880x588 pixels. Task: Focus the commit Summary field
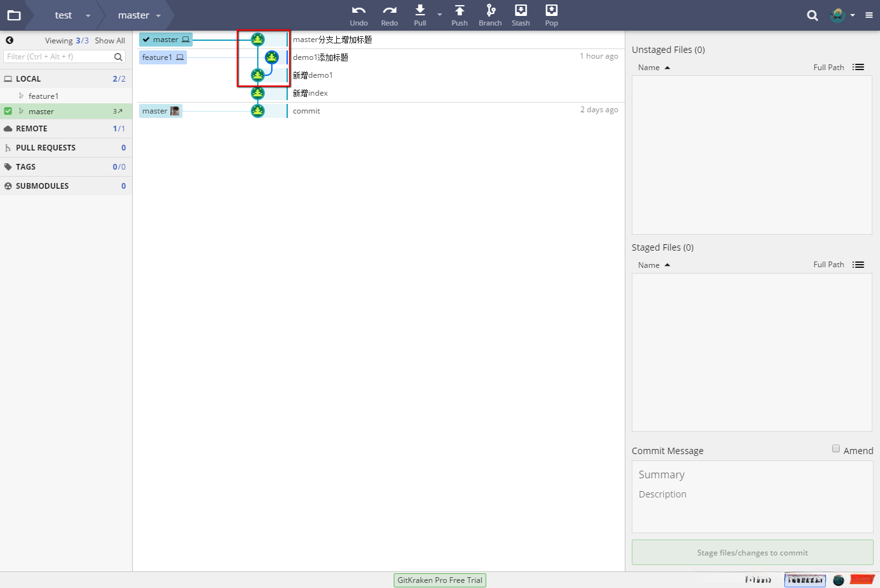click(x=752, y=474)
